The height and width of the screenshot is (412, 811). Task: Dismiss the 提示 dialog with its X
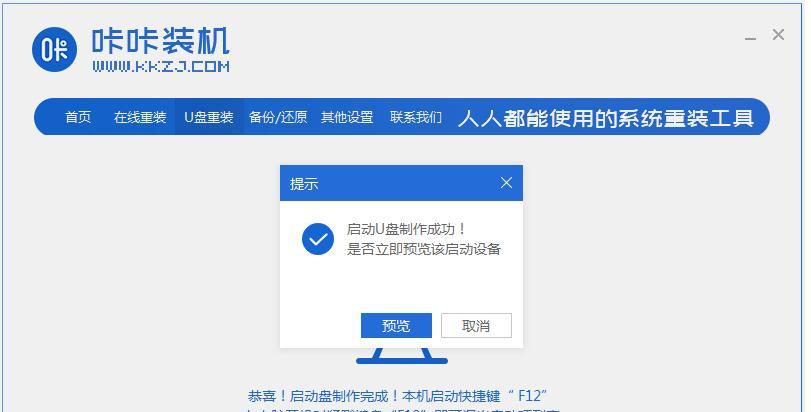pyautogui.click(x=506, y=182)
